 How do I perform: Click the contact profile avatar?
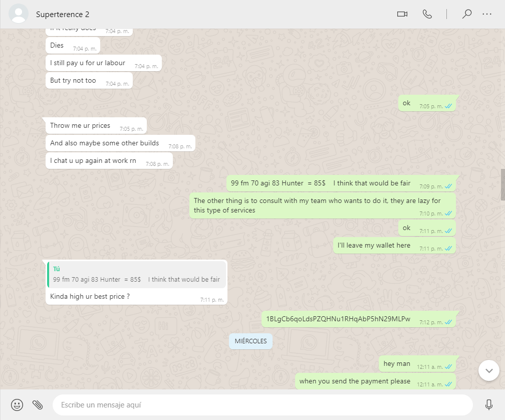coord(19,14)
